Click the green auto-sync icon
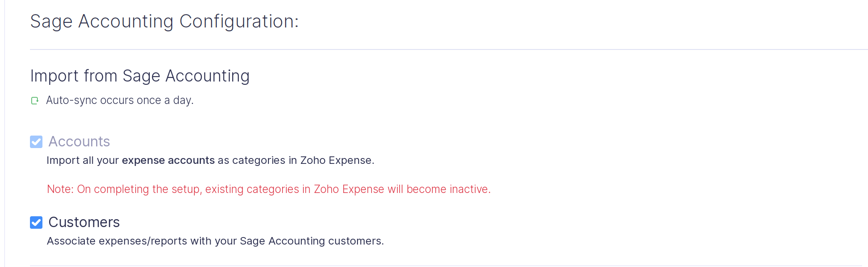Image resolution: width=868 pixels, height=267 pixels. point(35,101)
